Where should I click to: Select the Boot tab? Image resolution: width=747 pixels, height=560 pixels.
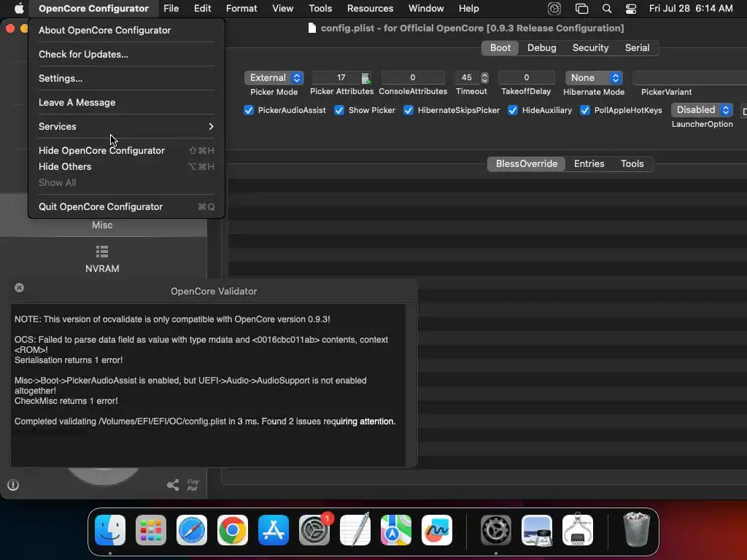(x=500, y=47)
